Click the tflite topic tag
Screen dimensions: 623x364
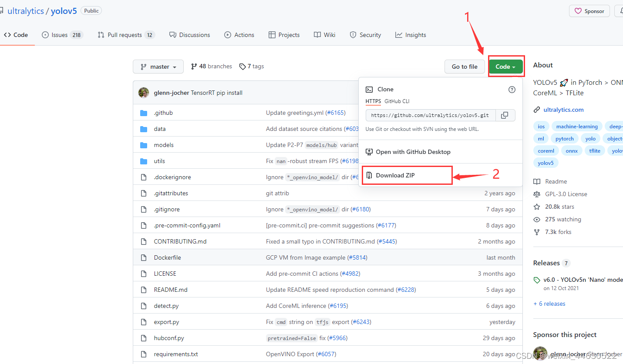pyautogui.click(x=595, y=151)
